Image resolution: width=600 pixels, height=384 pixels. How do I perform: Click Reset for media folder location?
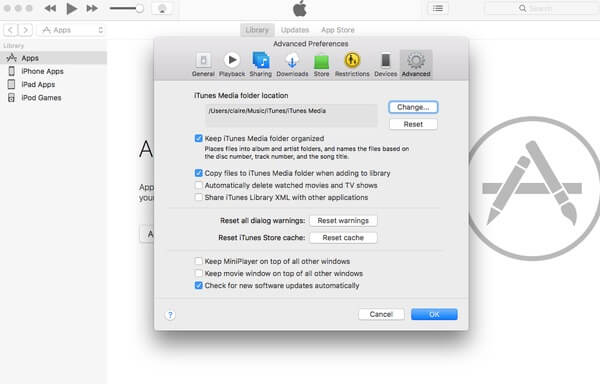click(413, 124)
